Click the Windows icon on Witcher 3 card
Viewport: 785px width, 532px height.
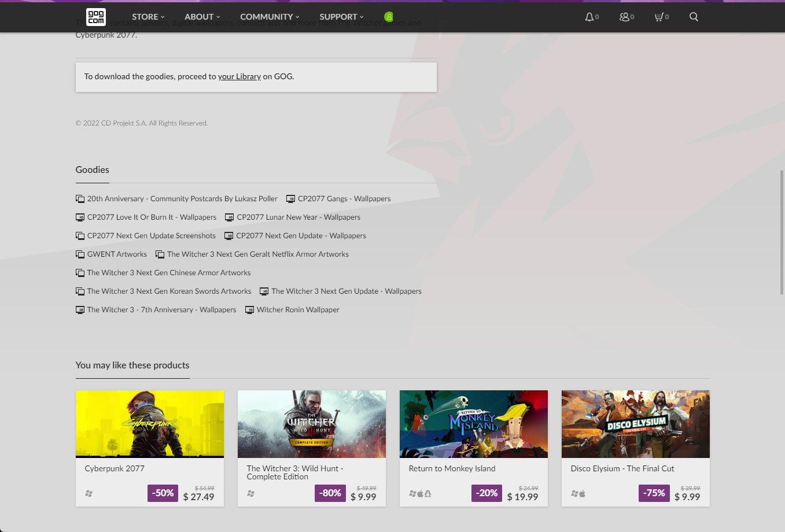(250, 494)
